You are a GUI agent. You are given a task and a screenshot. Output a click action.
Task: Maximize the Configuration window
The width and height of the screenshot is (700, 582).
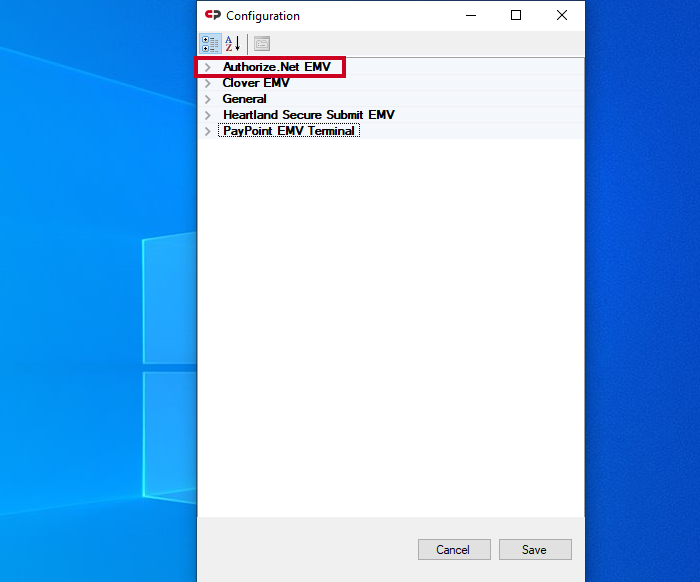(x=516, y=15)
